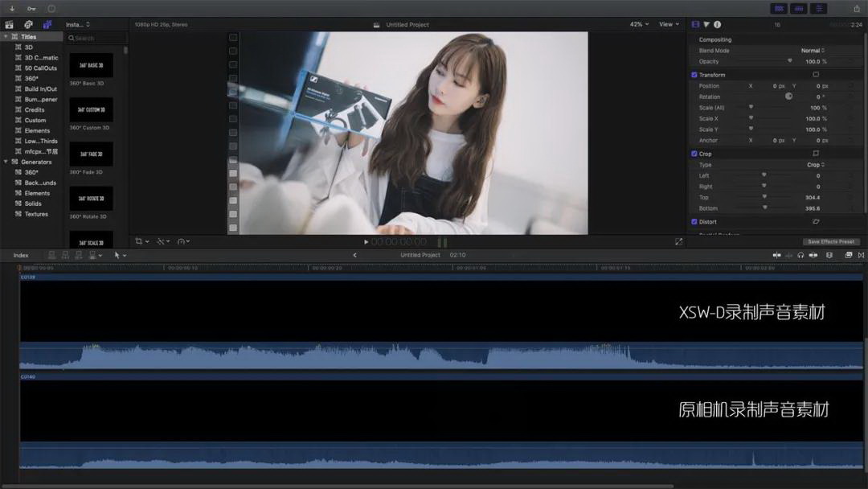Screen dimensions: 868x489
Task: Show the Titles and Generators sidebar
Action: [x=47, y=24]
